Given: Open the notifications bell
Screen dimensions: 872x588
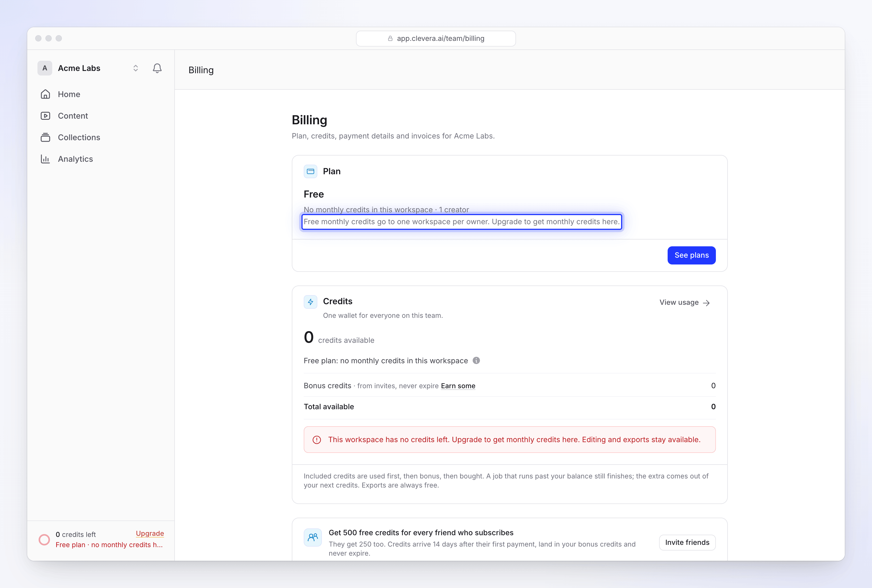Looking at the screenshot, I should pyautogui.click(x=157, y=68).
